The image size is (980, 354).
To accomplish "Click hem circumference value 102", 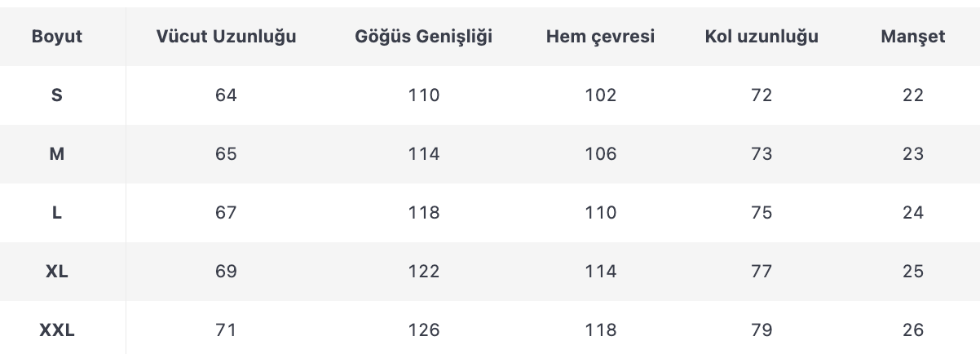I will click(x=601, y=95).
